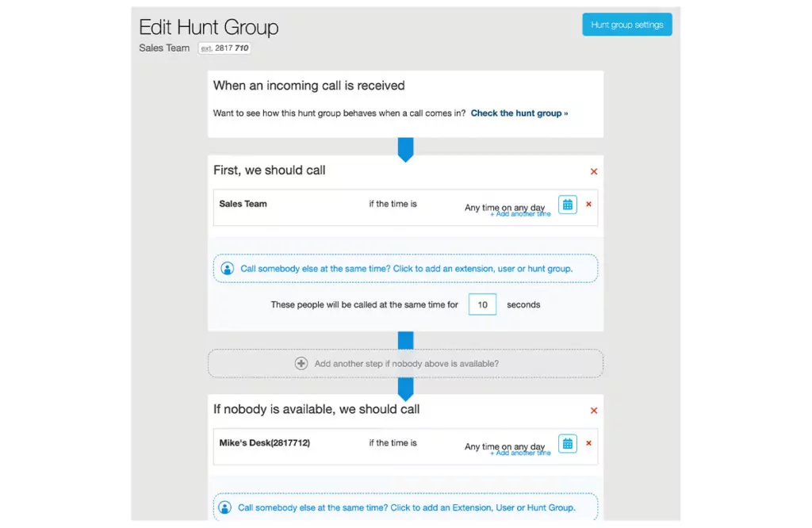Screen dimensions: 812x528
Task: Click person icon in lower add-extension box
Action: [x=224, y=508]
